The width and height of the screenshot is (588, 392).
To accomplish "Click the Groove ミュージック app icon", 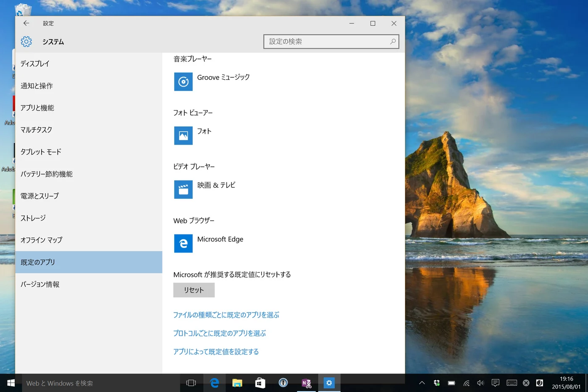I will tap(184, 82).
